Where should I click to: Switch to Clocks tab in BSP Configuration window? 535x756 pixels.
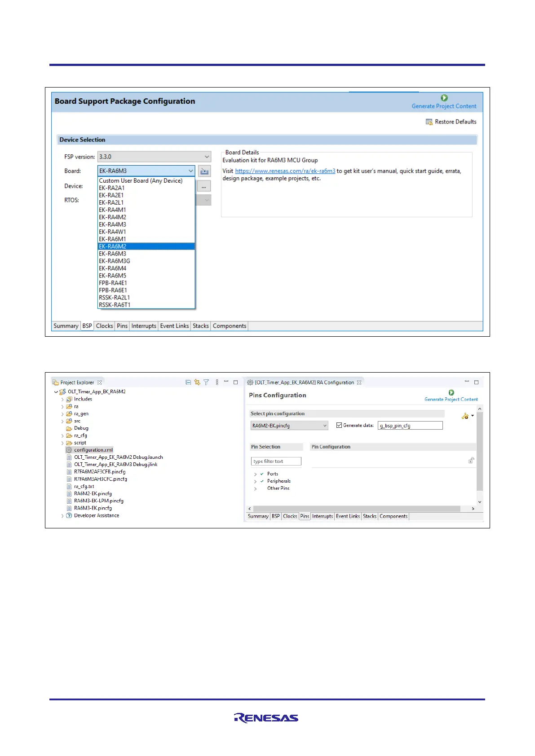(x=104, y=326)
